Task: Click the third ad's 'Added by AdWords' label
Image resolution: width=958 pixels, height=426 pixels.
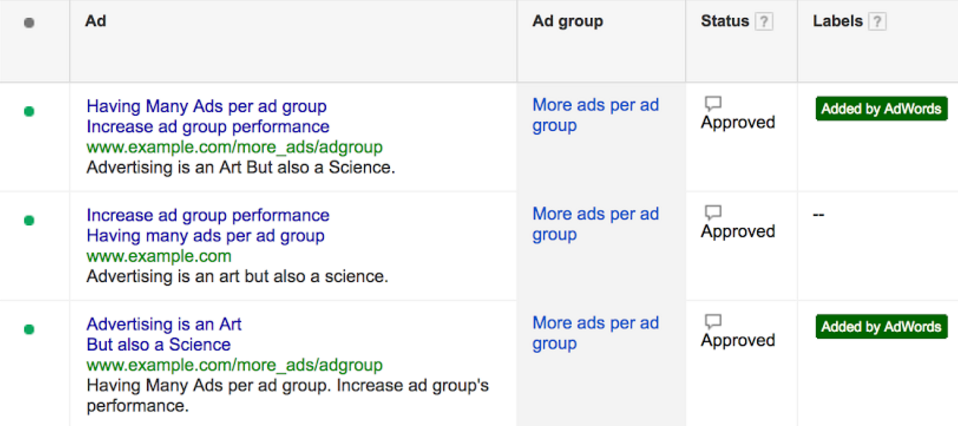Action: 882,326
